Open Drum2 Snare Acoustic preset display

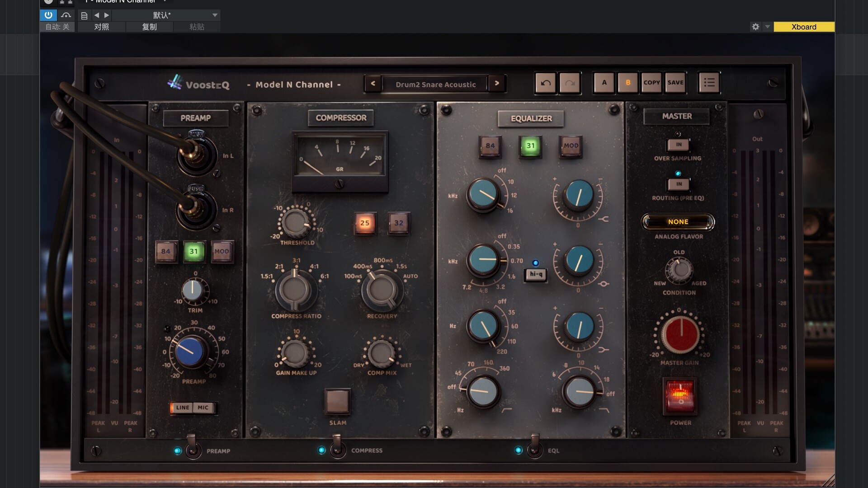coord(435,84)
